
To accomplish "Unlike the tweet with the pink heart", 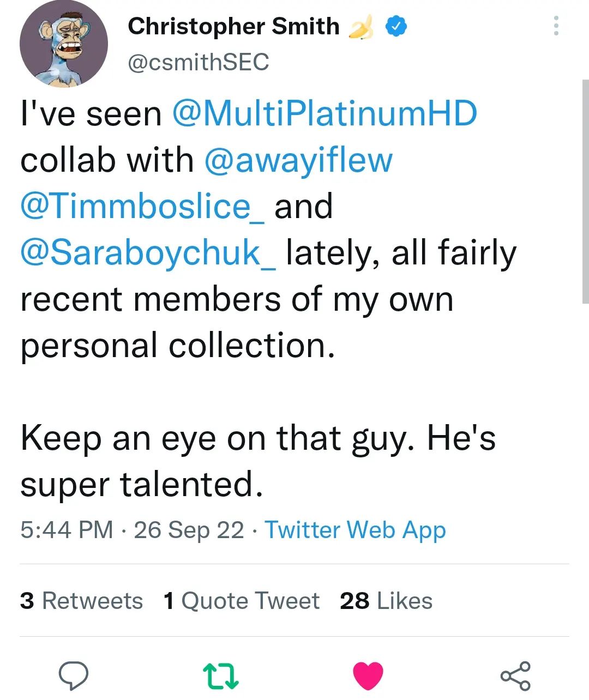I will point(368,676).
